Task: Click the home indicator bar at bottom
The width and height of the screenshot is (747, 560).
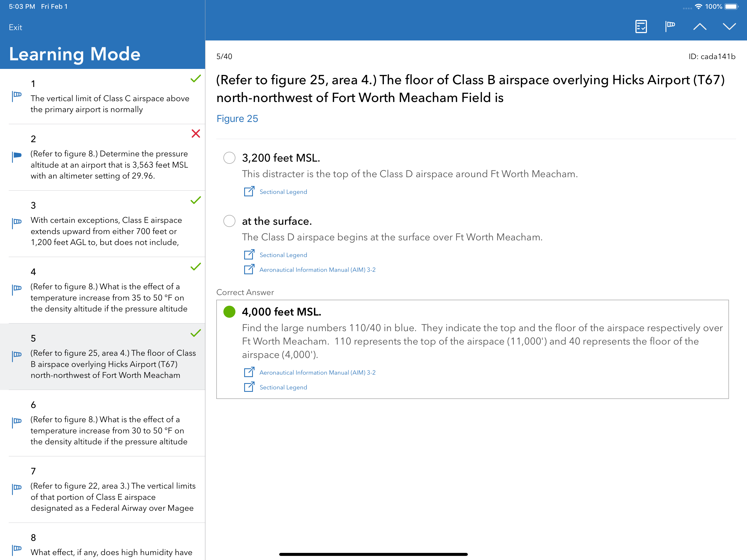Action: [373, 554]
